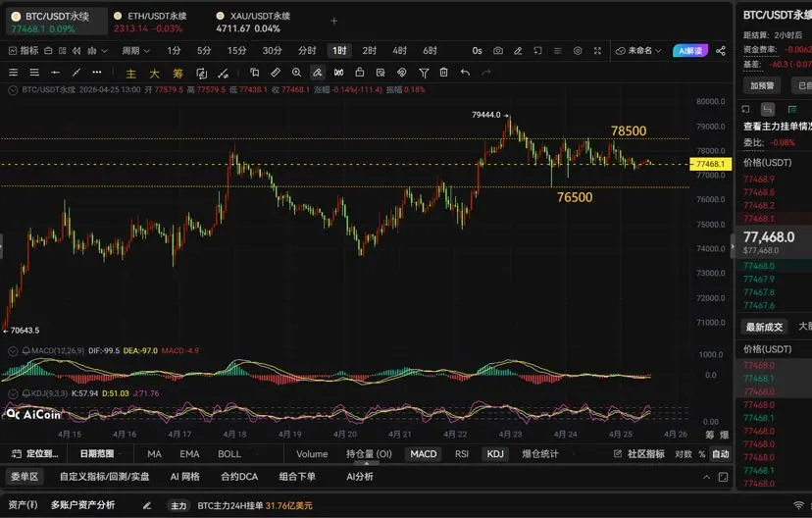The width and height of the screenshot is (812, 518).
Task: Click the 日期范围 date range button
Action: coord(97,454)
